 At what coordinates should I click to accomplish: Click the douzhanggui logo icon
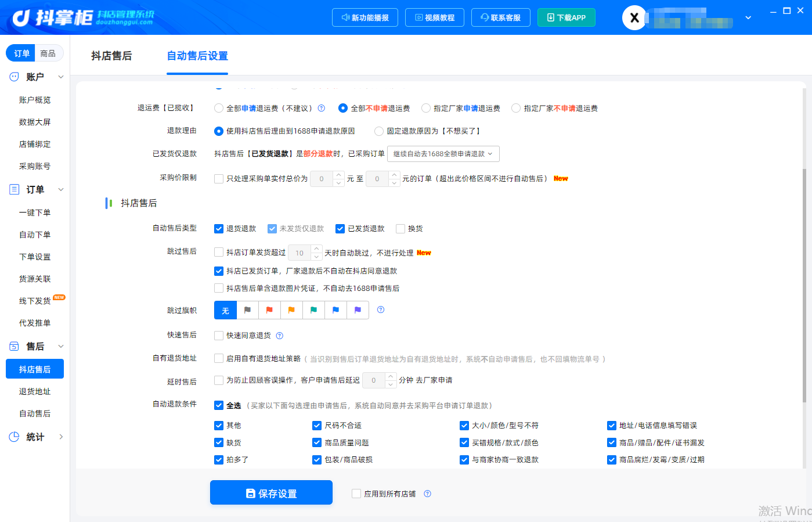(21, 18)
